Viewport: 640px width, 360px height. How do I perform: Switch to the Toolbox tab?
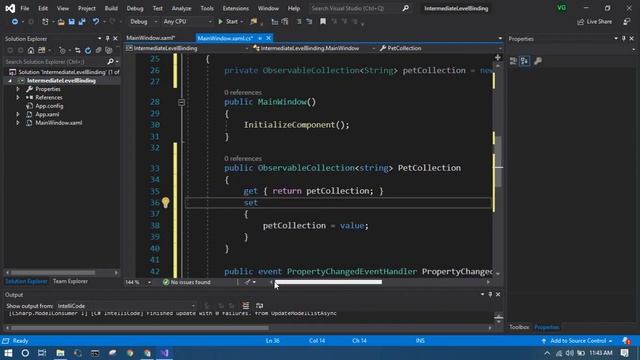click(x=519, y=327)
